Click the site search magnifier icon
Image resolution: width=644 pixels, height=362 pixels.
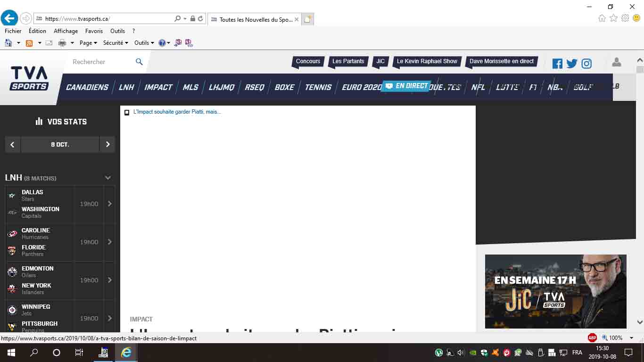click(139, 62)
